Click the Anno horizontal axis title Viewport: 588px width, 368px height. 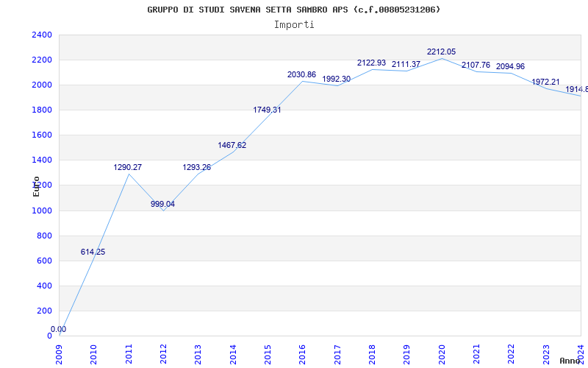point(570,361)
